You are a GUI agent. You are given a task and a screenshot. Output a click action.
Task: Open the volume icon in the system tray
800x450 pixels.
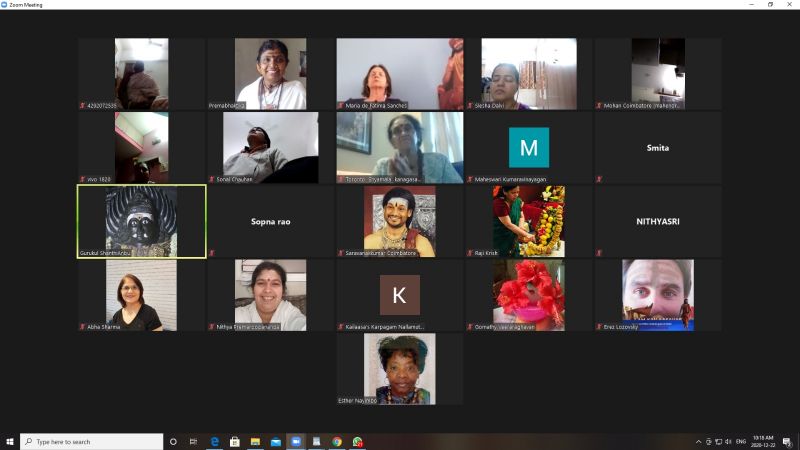(x=728, y=441)
